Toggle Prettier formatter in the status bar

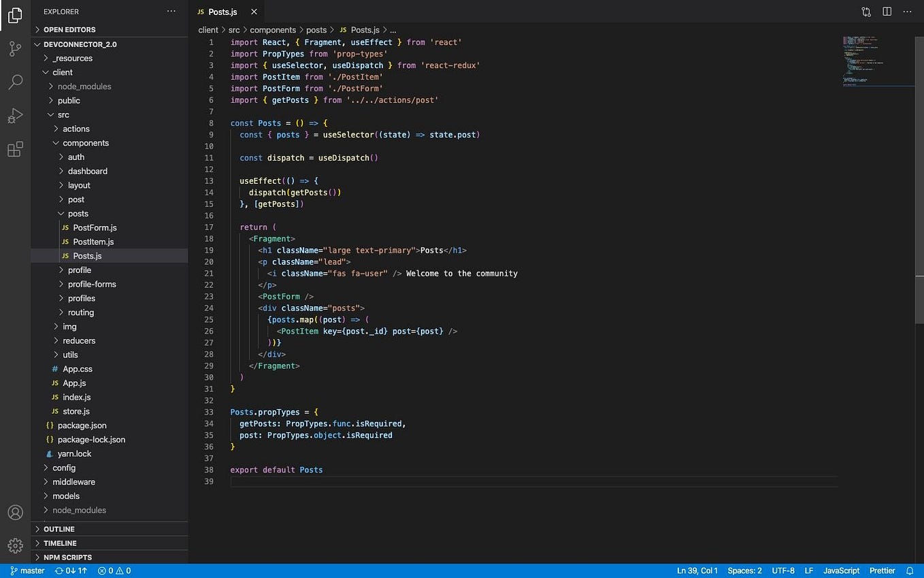pos(882,571)
